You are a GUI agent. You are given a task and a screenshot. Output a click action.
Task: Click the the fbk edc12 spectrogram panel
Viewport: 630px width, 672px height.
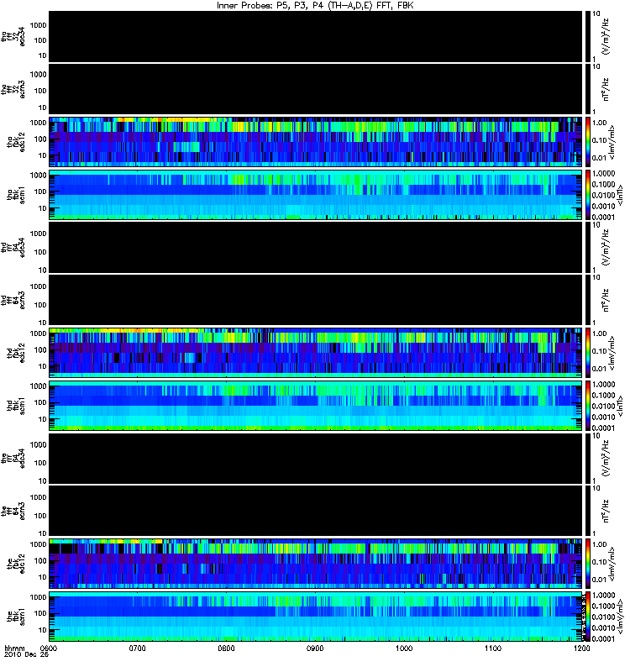click(x=316, y=564)
